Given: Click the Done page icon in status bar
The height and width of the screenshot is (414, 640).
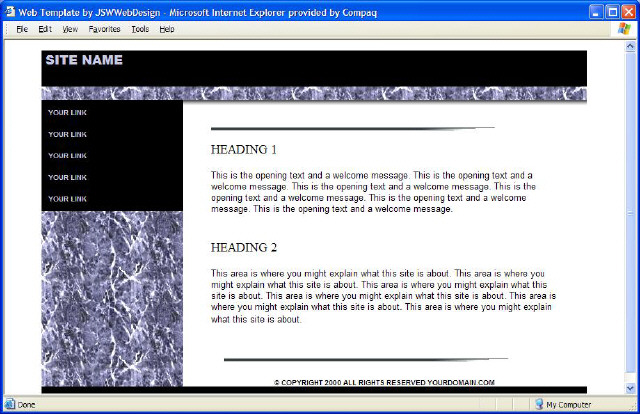Looking at the screenshot, I should pos(9,404).
